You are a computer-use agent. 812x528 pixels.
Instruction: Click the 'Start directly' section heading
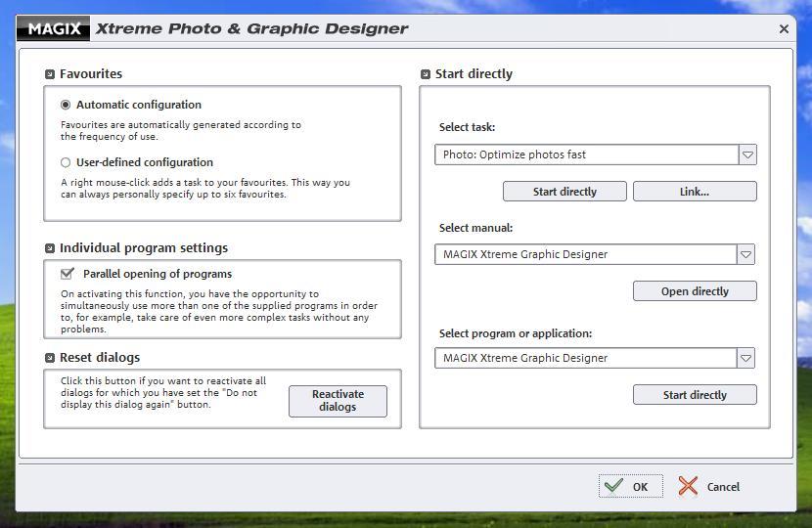coord(474,74)
